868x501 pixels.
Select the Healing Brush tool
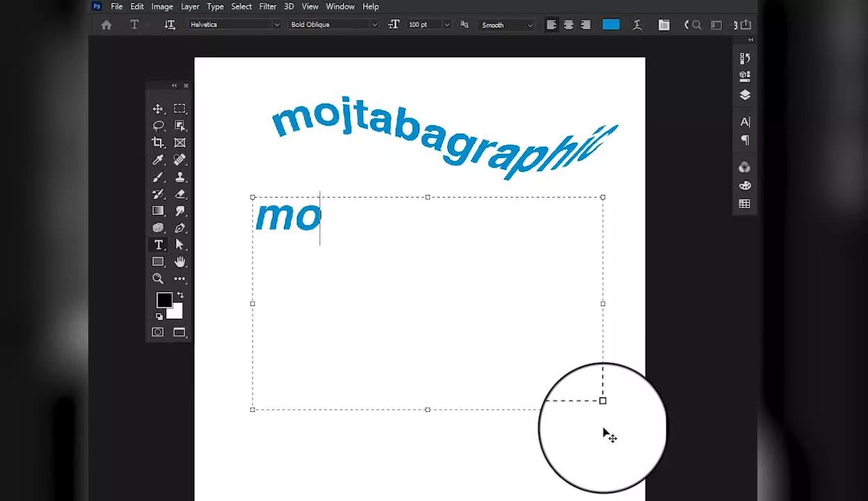pos(179,159)
